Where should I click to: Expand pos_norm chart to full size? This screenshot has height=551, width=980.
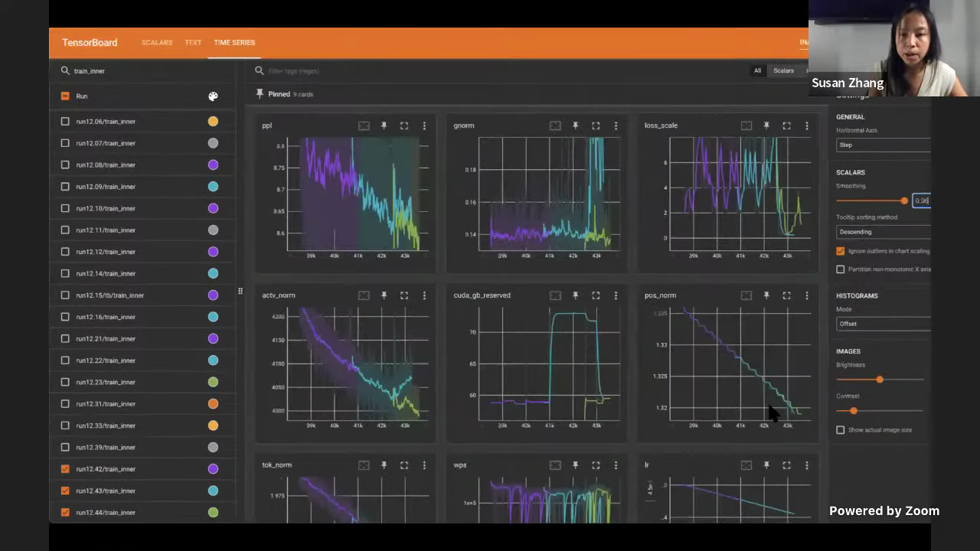click(x=786, y=295)
